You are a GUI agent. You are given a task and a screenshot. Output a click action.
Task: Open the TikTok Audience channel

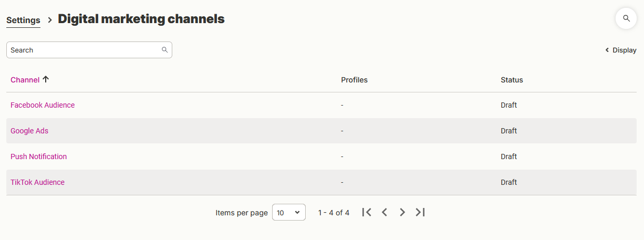pyautogui.click(x=38, y=182)
